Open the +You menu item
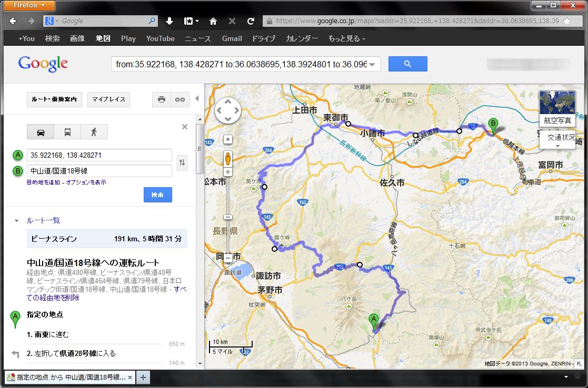Screen dimensions: 588x388 26,38
